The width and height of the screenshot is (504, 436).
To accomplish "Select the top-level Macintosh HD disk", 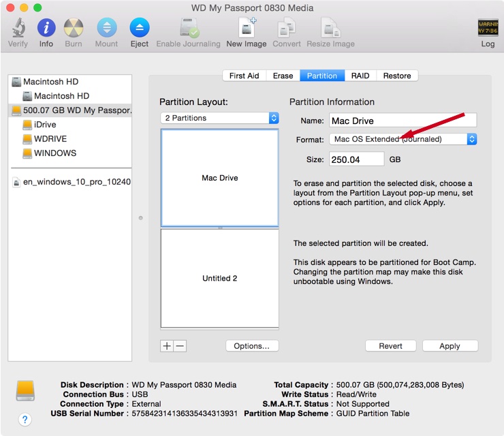I will [69, 82].
